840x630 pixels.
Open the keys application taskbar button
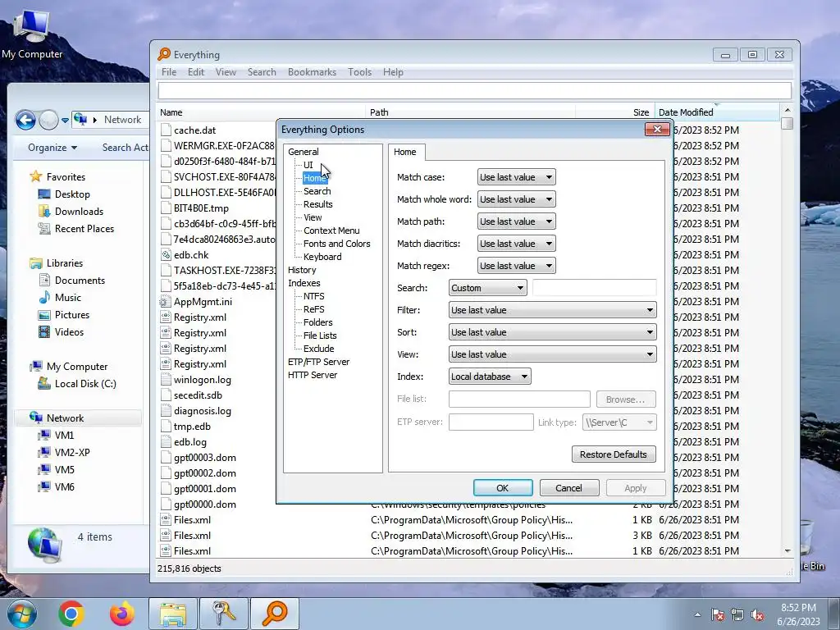point(223,614)
